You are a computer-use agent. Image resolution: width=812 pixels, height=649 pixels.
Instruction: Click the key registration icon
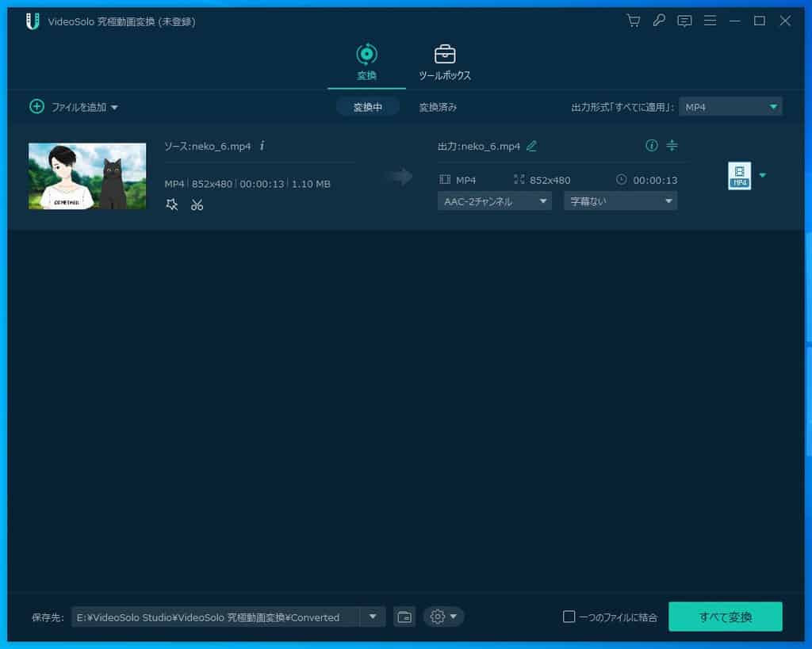(658, 21)
